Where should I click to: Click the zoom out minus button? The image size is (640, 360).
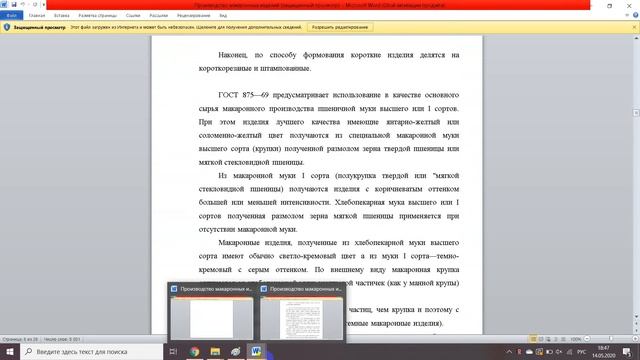[x=587, y=339]
